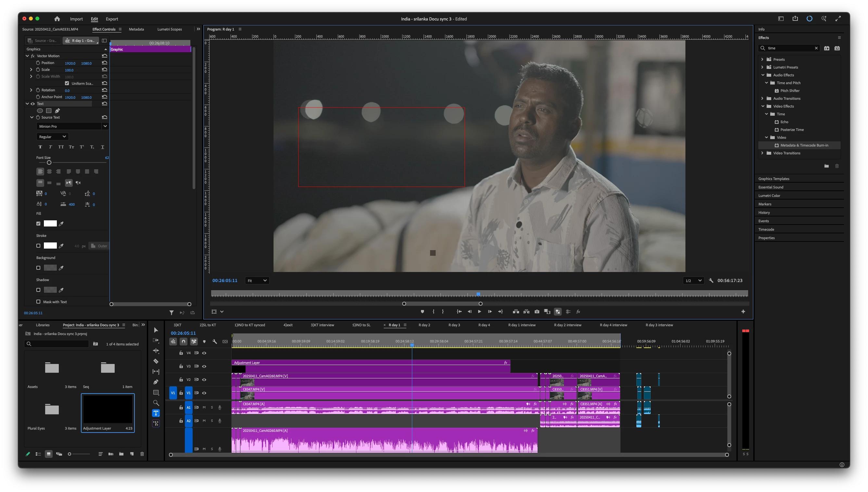Switch to the R day 2 sequence tab

[x=424, y=325]
